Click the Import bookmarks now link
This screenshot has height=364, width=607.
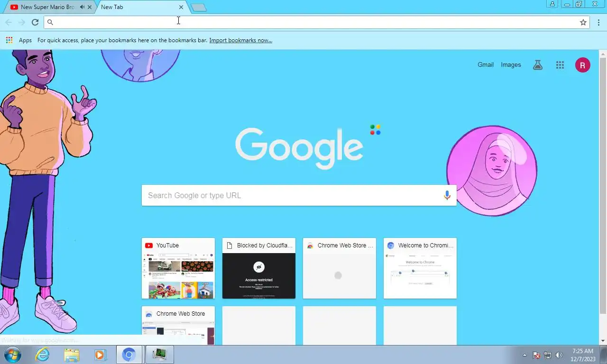click(241, 40)
